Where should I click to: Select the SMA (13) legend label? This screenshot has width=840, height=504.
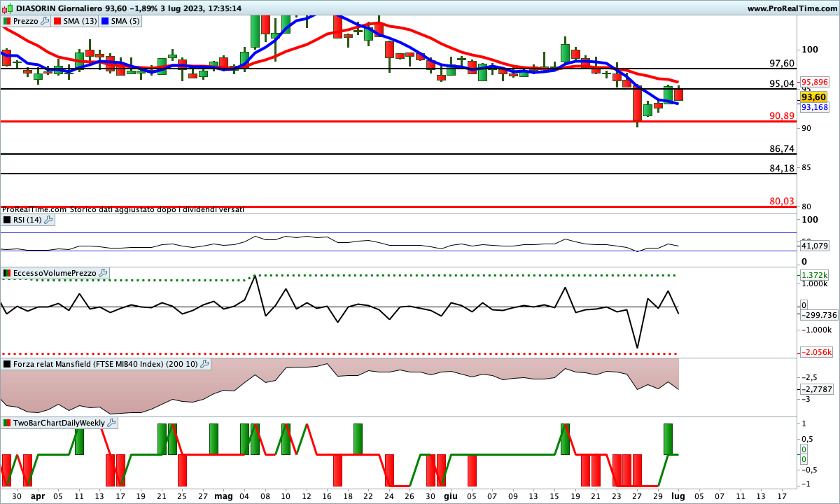(x=80, y=21)
